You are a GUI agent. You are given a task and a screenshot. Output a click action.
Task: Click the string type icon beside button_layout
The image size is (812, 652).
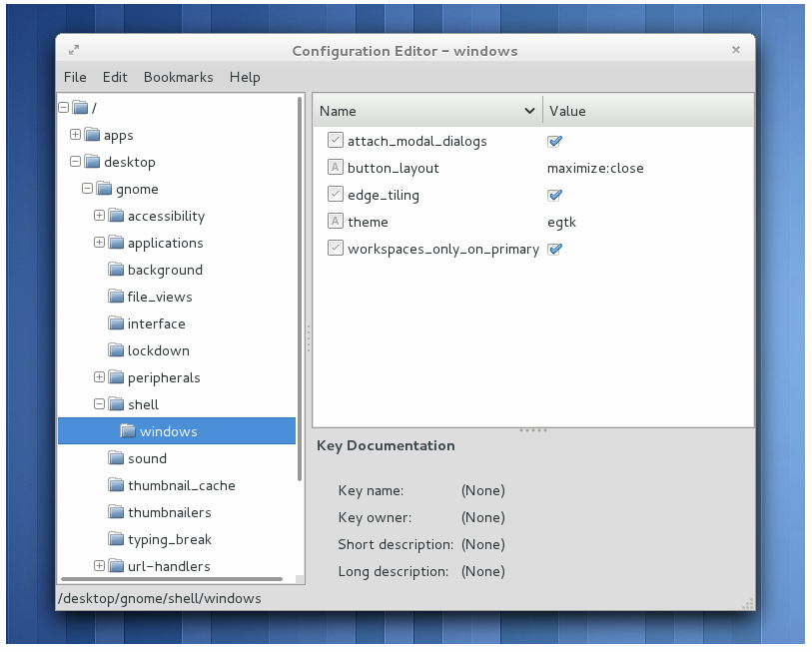click(336, 167)
